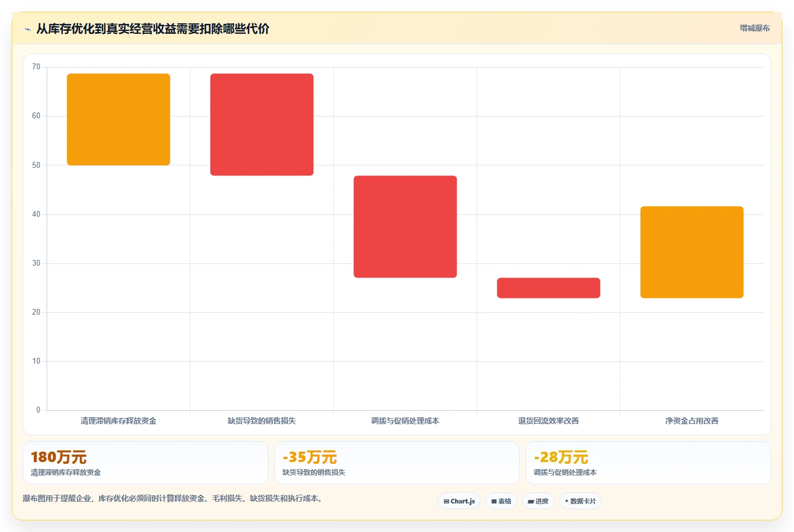Click the 增减瀑布 tag in the header
This screenshot has height=532, width=794.
click(754, 28)
